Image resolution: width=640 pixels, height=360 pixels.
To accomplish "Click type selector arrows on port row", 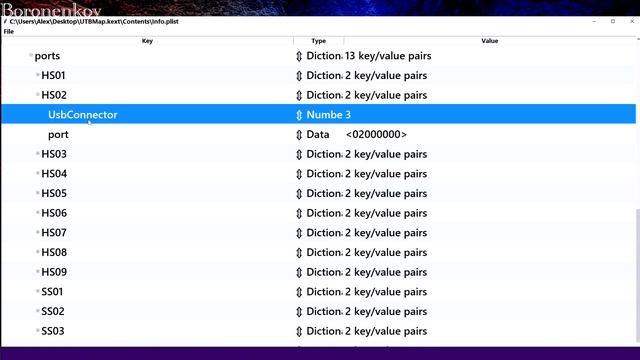I will [299, 135].
